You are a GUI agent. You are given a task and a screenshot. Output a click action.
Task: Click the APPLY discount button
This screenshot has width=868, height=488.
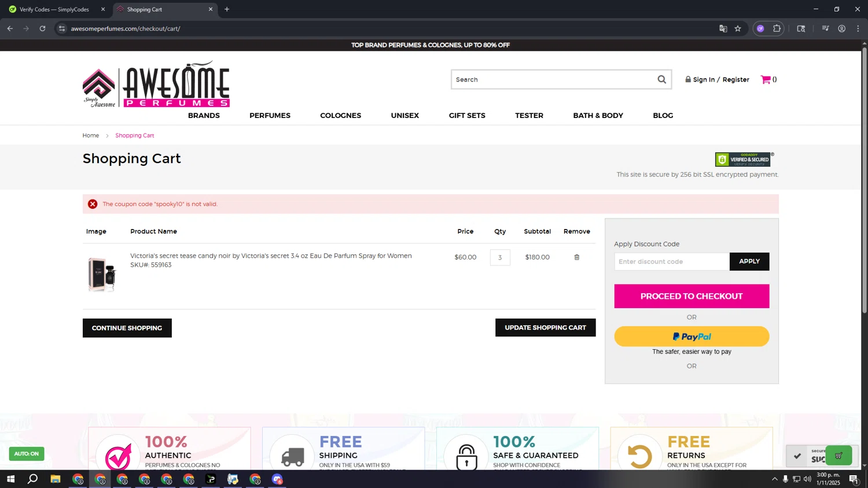coord(749,261)
